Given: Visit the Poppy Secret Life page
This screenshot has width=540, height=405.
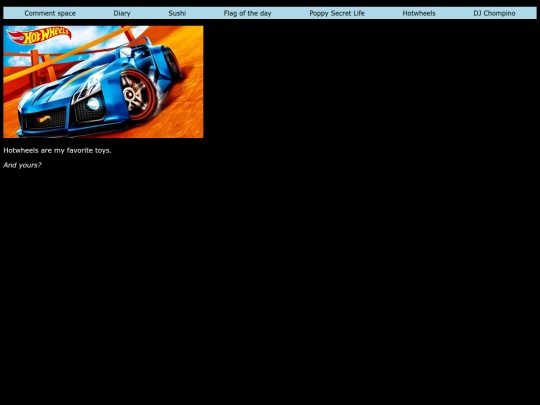Looking at the screenshot, I should click(x=337, y=13).
